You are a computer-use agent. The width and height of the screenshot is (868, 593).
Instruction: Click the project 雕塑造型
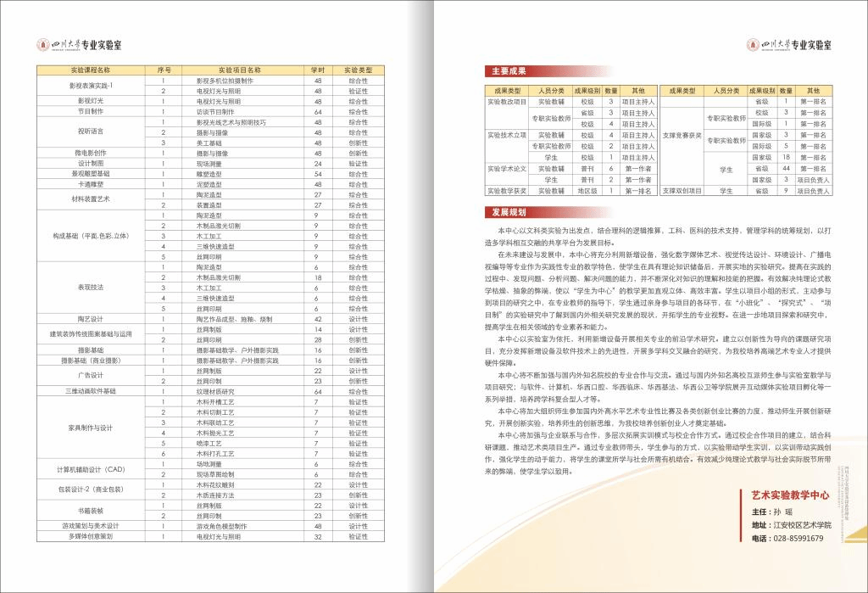coord(209,174)
